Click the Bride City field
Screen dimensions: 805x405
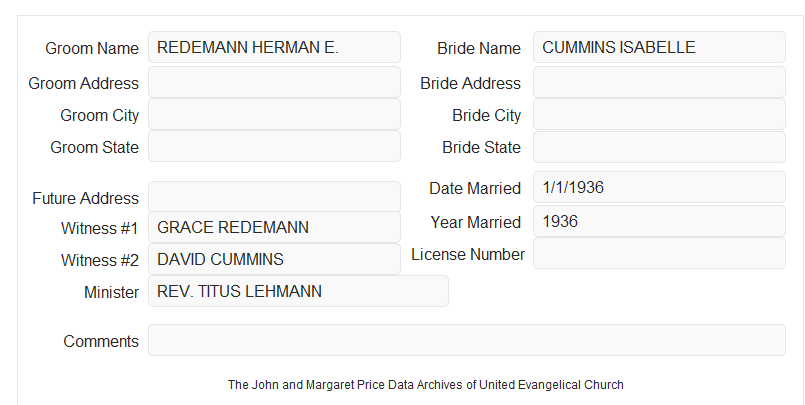(x=659, y=114)
